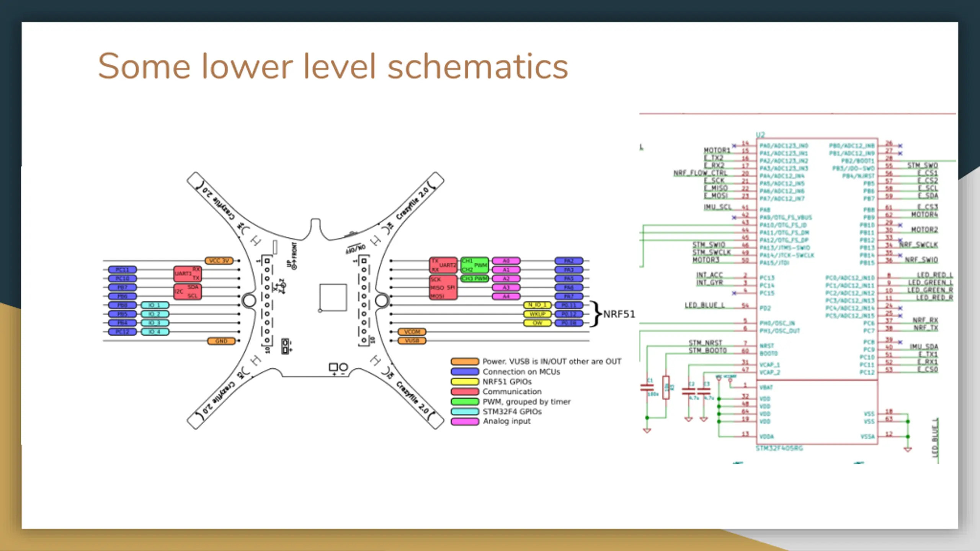The width and height of the screenshot is (980, 551).
Task: Click the magenta A1 analog label
Action: click(x=506, y=270)
